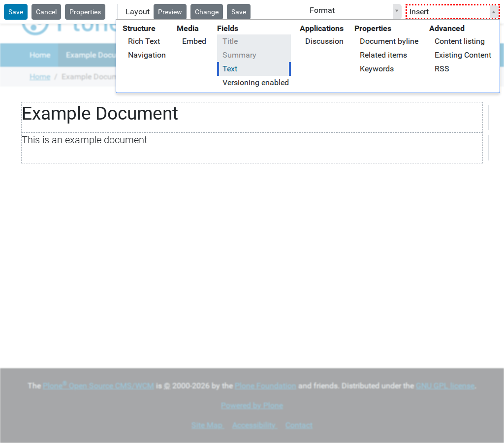504x443 pixels.
Task: Follow the Powered by Plone link
Action: point(252,406)
